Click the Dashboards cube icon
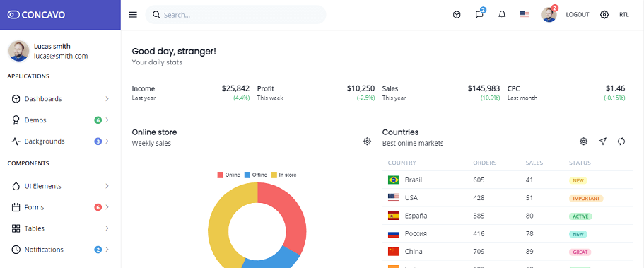This screenshot has width=644, height=268. pyautogui.click(x=16, y=99)
